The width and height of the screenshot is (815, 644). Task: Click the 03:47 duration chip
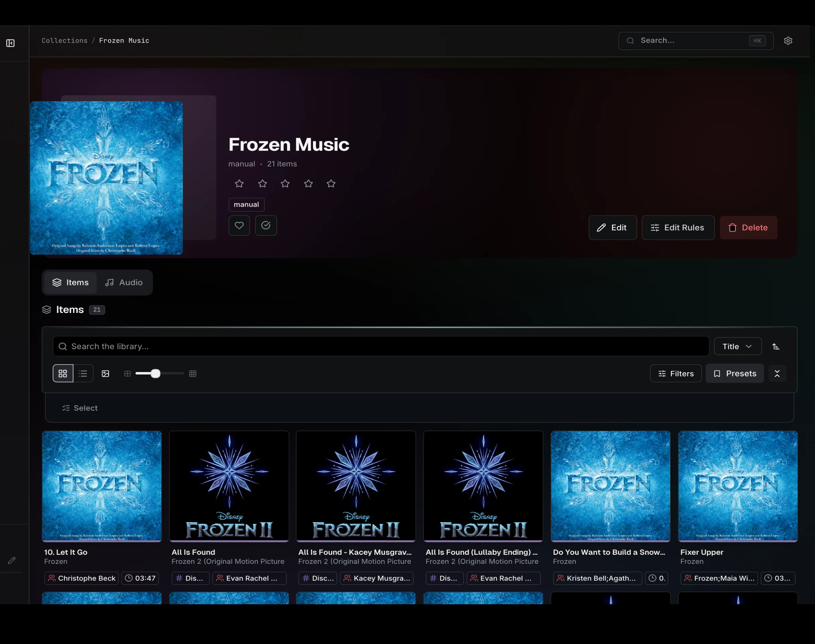[x=140, y=578]
